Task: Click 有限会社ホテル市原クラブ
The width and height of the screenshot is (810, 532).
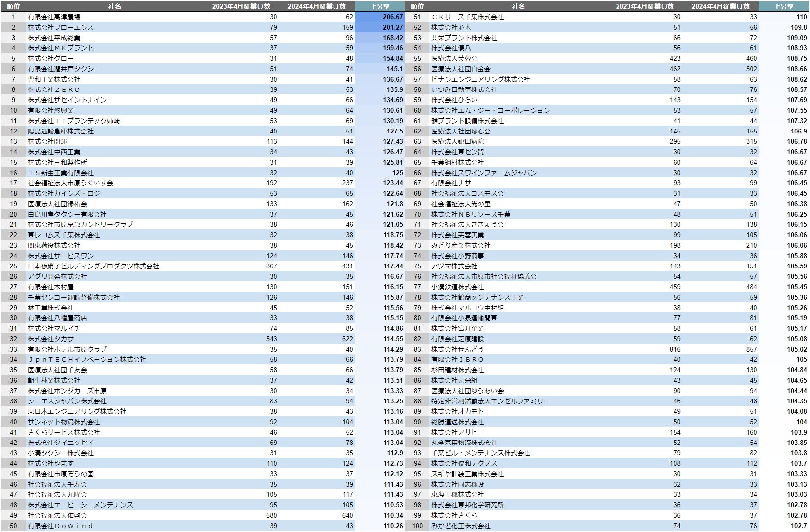Action: point(67,349)
